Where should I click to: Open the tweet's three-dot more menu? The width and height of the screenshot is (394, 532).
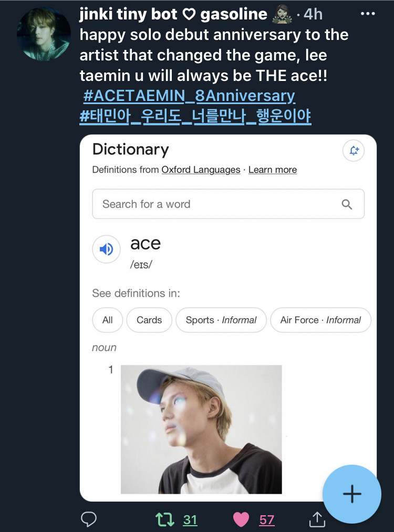pyautogui.click(x=368, y=14)
